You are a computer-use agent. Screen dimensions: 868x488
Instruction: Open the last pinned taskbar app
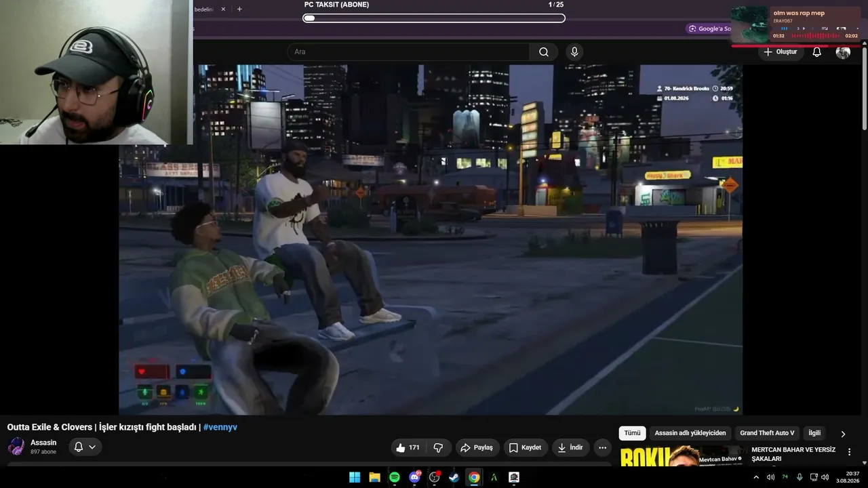(514, 477)
